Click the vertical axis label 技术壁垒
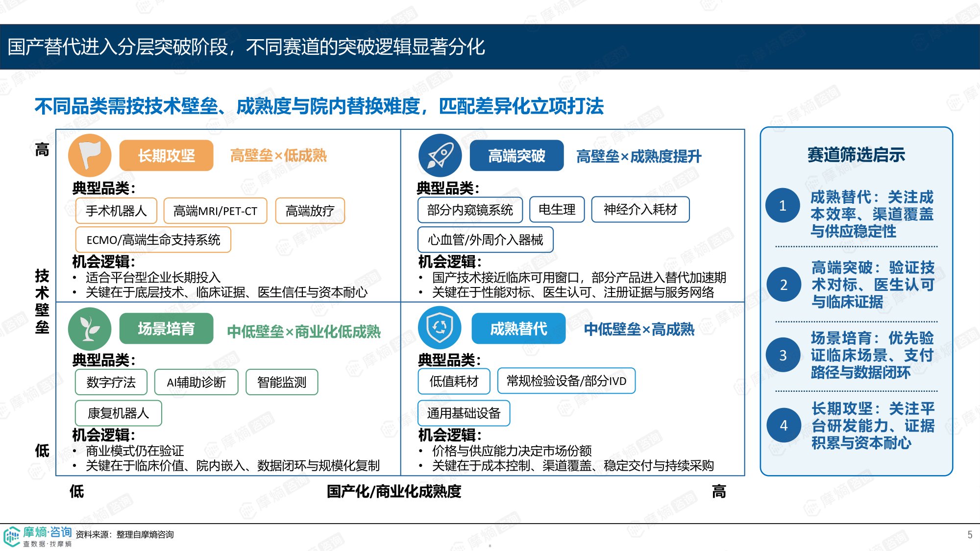980x551 pixels. (42, 301)
